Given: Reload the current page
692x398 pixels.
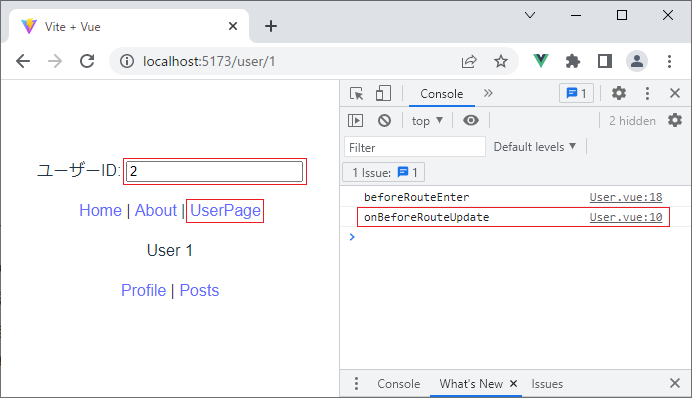Looking at the screenshot, I should click(x=87, y=61).
